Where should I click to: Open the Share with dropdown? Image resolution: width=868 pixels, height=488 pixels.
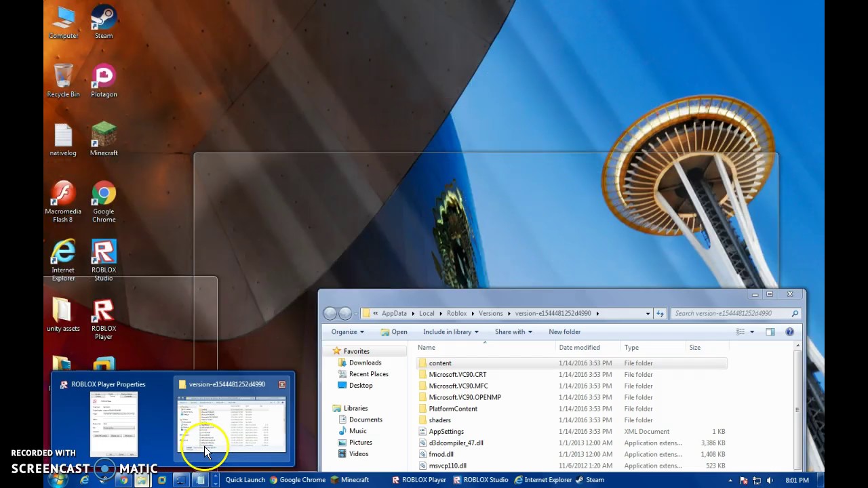513,332
